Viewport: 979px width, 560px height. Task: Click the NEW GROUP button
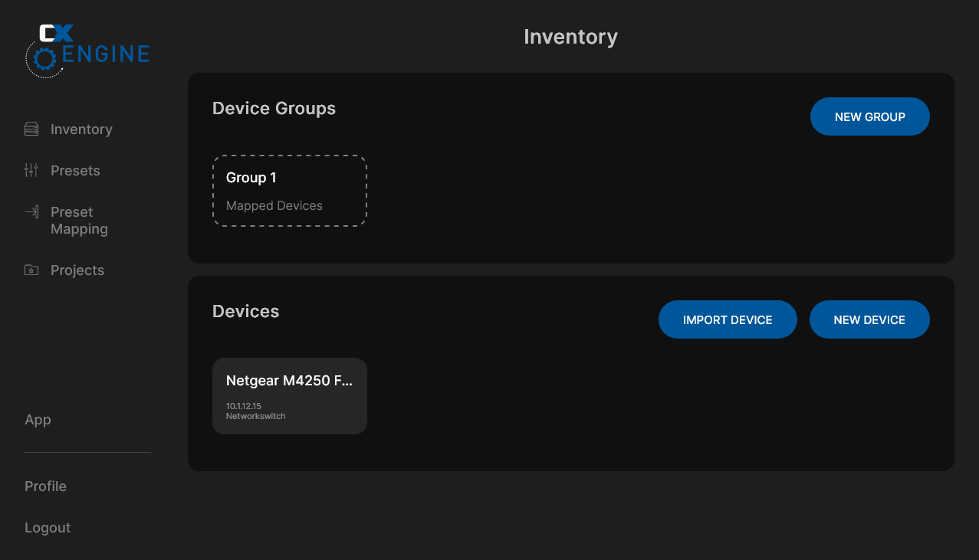[x=869, y=116]
